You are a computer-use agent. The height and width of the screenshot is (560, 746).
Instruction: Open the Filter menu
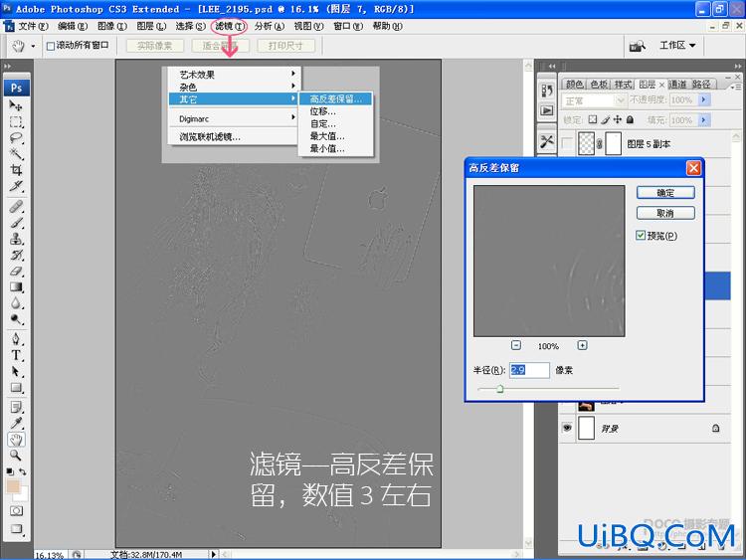(230, 26)
